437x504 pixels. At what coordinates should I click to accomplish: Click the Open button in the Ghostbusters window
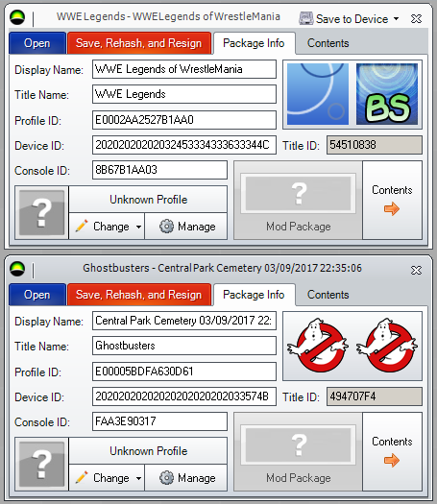pyautogui.click(x=37, y=295)
